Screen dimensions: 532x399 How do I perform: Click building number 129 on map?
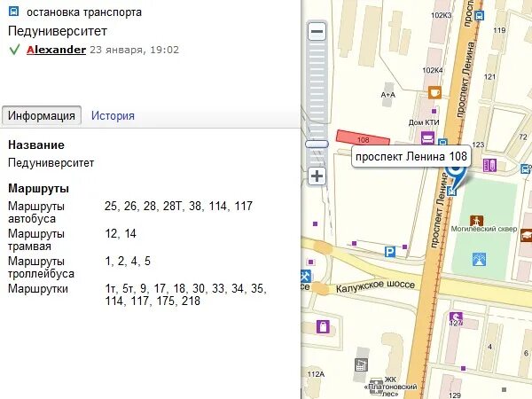pyautogui.click(x=455, y=395)
